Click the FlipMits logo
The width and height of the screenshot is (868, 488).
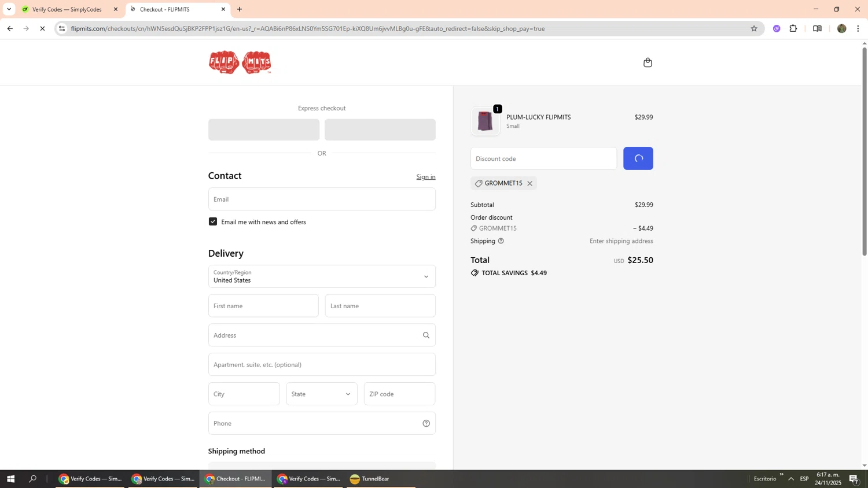240,62
